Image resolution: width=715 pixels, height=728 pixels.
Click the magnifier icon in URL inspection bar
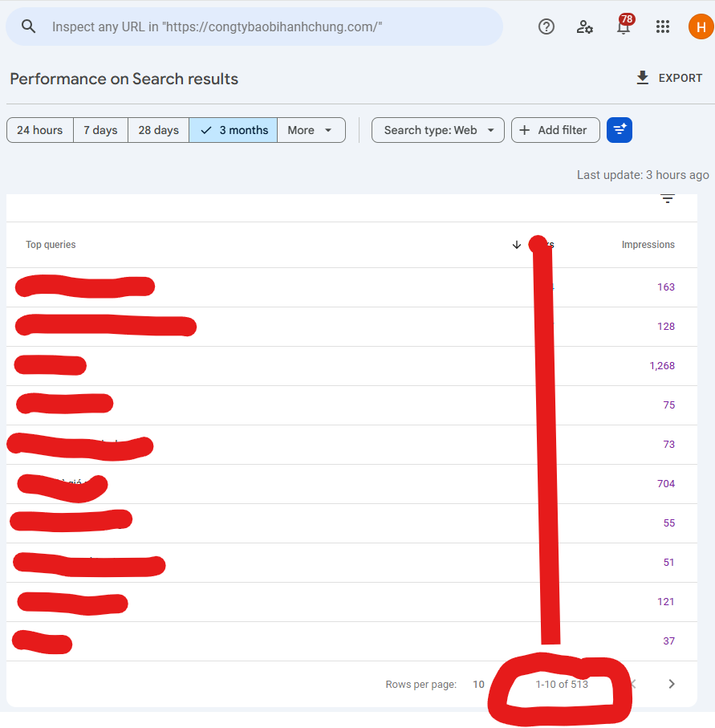(28, 27)
